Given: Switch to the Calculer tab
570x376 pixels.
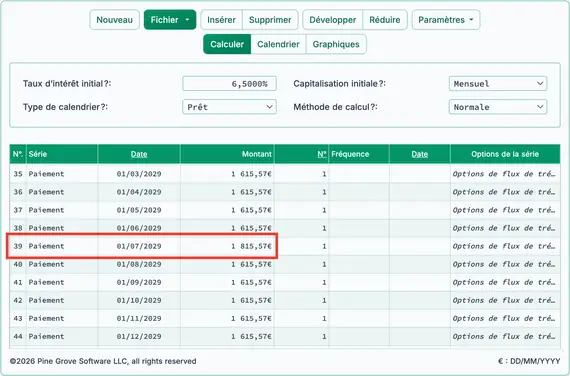Looking at the screenshot, I should pos(227,44).
